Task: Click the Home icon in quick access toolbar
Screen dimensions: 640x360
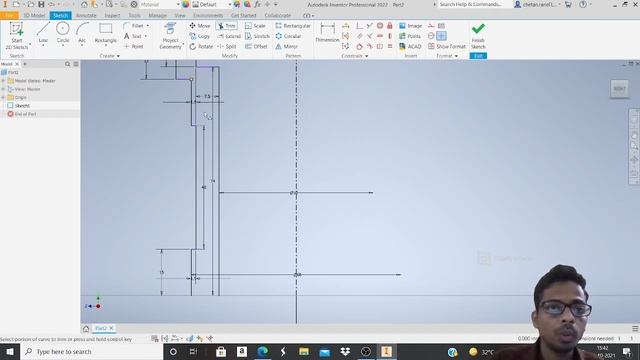Action: click(84, 4)
